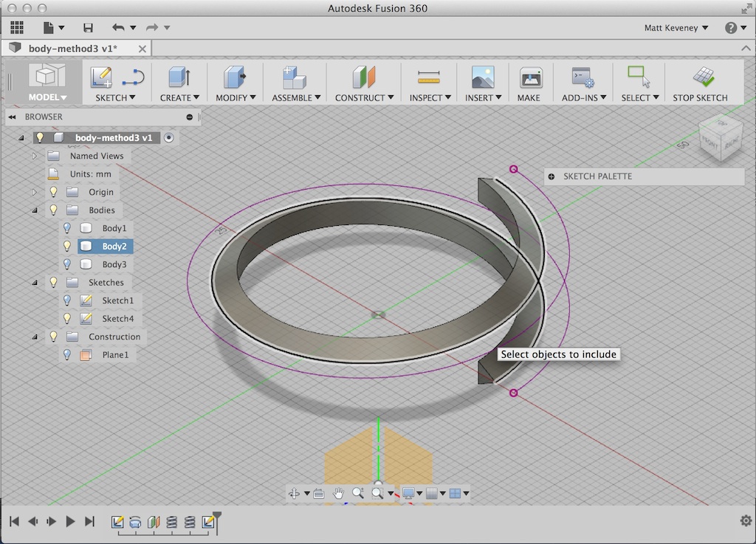Screen dimensions: 756x544
Task: Collapse the body-method3 v1 root node
Action: [x=21, y=138]
